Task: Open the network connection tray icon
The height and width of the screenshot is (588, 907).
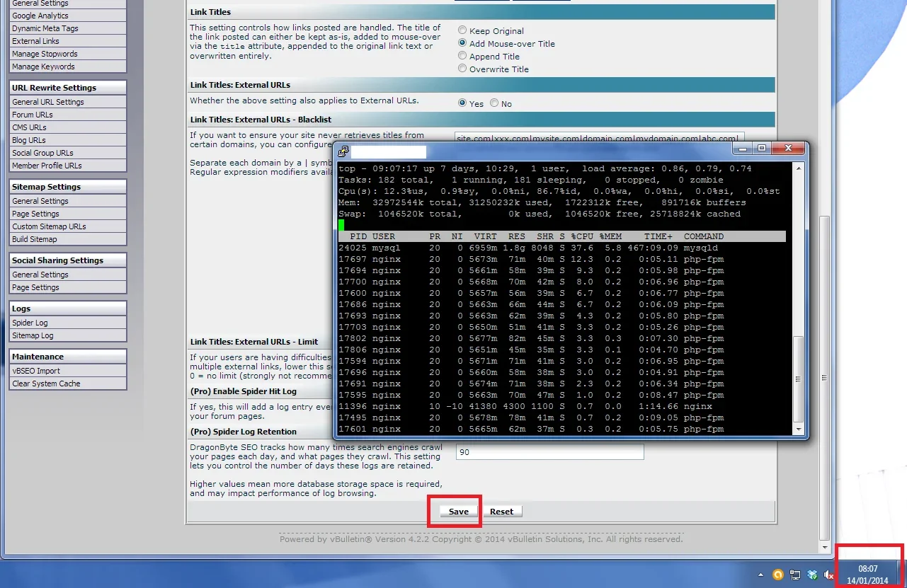Action: (795, 575)
